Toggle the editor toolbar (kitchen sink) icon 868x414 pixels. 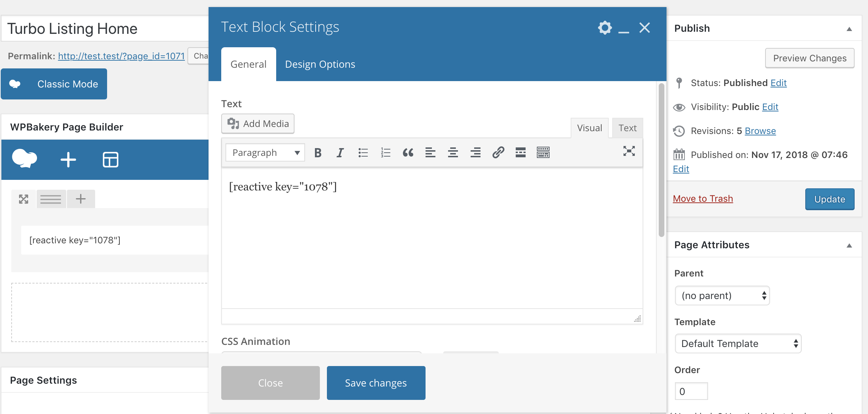pos(543,153)
